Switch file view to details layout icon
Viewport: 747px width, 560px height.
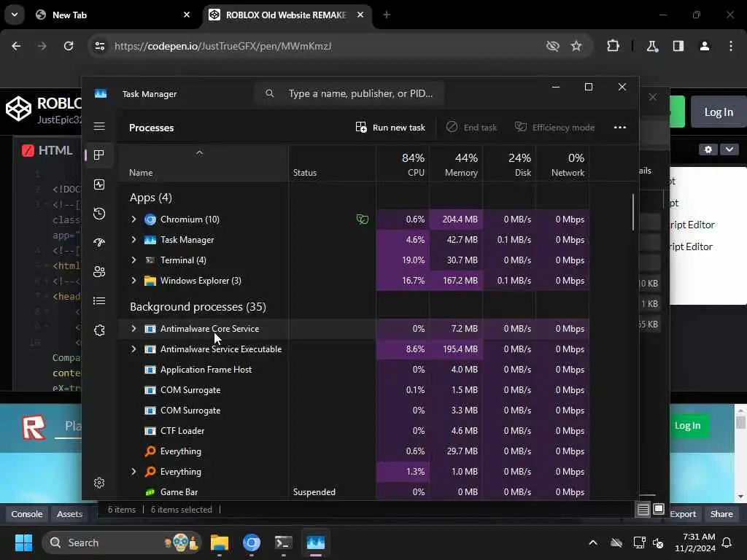click(643, 510)
